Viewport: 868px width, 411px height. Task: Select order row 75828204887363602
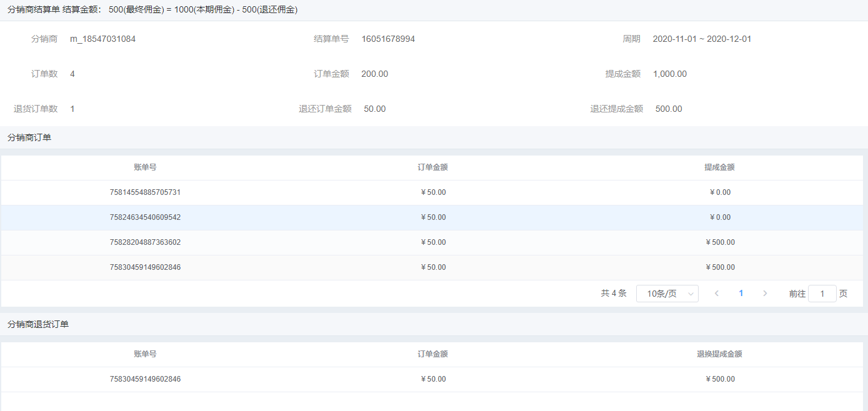click(x=145, y=242)
